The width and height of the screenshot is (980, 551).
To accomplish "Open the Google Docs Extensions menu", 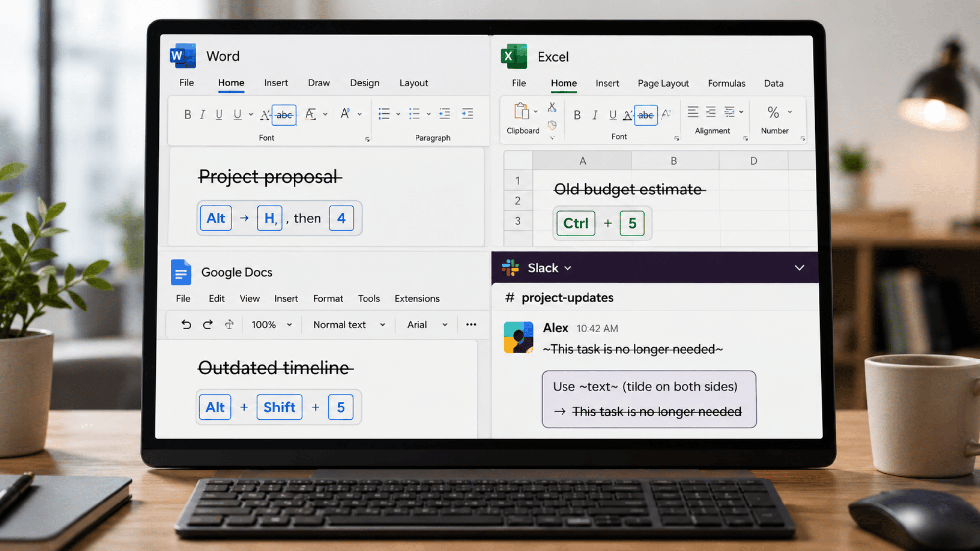I will (x=417, y=298).
